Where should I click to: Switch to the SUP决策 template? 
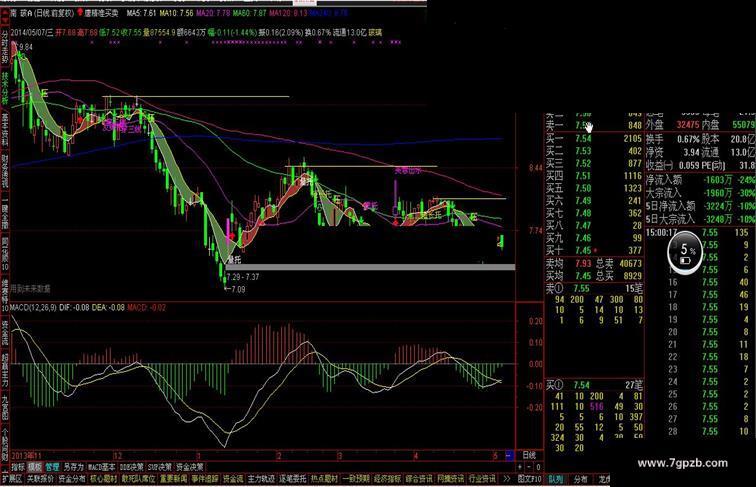[x=160, y=467]
